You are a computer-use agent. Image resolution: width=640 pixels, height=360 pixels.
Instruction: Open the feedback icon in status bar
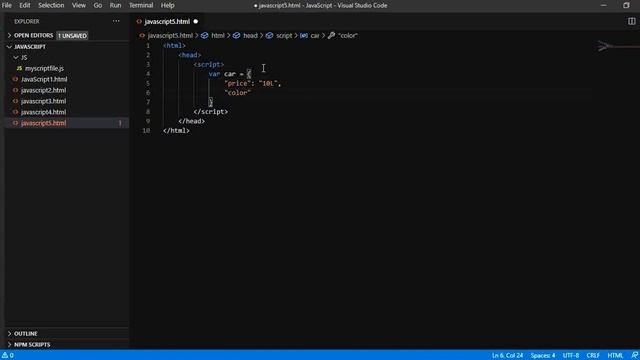(634, 355)
